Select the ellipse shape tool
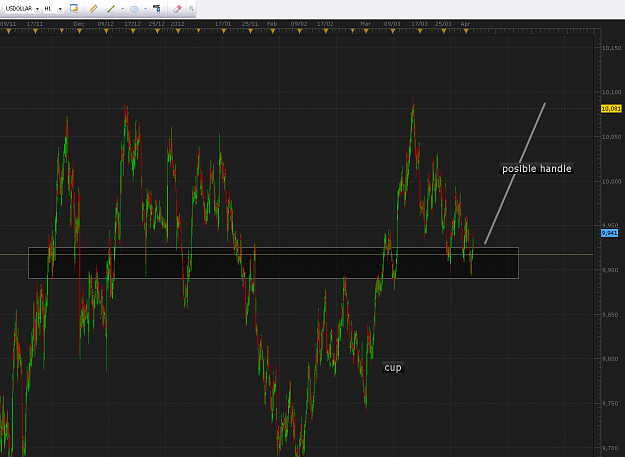This screenshot has width=625, height=457. click(134, 9)
